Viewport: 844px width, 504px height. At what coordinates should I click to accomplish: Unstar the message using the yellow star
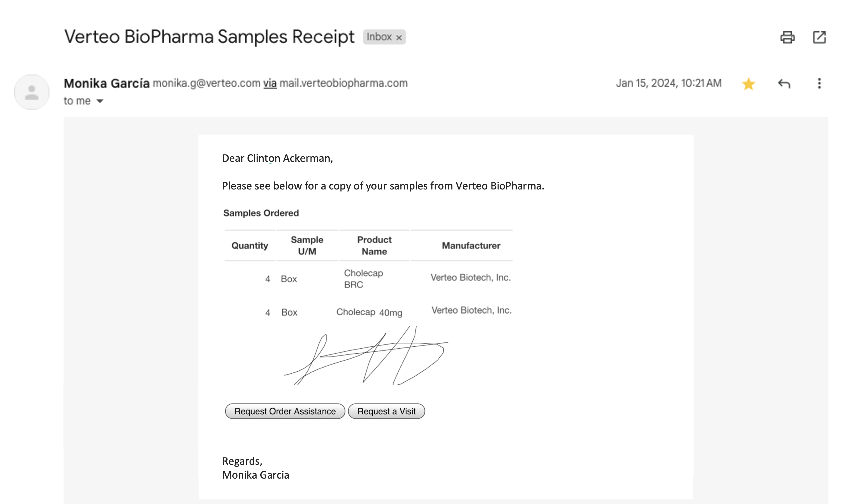748,84
